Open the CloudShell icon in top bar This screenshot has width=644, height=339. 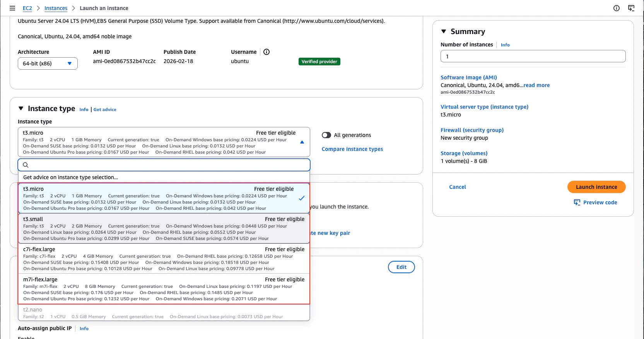tap(631, 8)
